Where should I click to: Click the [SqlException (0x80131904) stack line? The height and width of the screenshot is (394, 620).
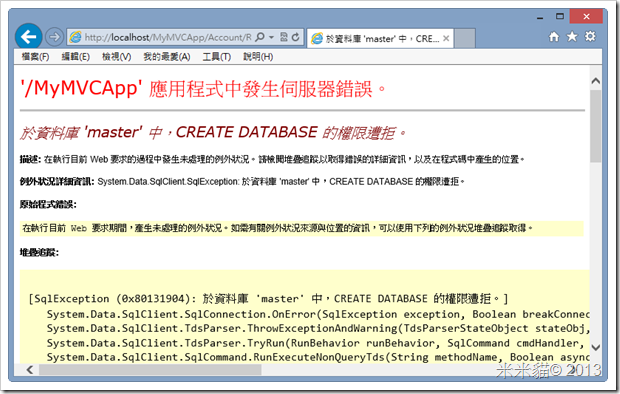click(x=268, y=299)
